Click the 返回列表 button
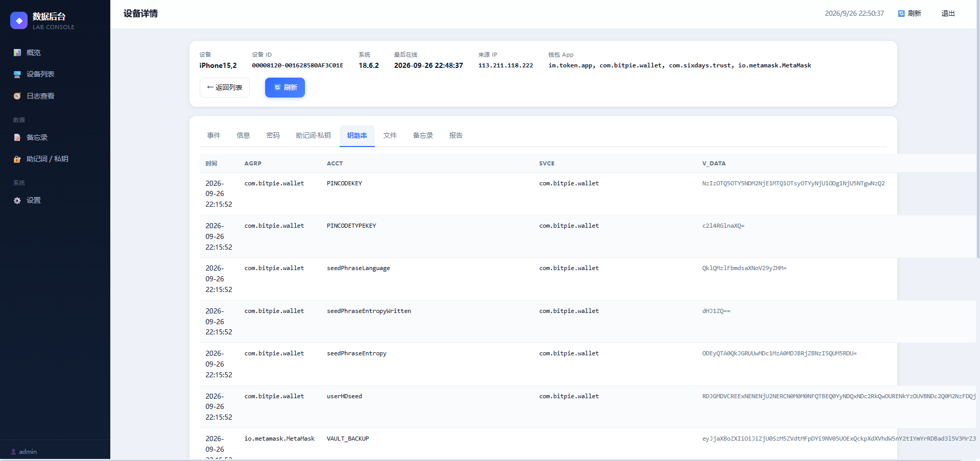 [x=225, y=87]
